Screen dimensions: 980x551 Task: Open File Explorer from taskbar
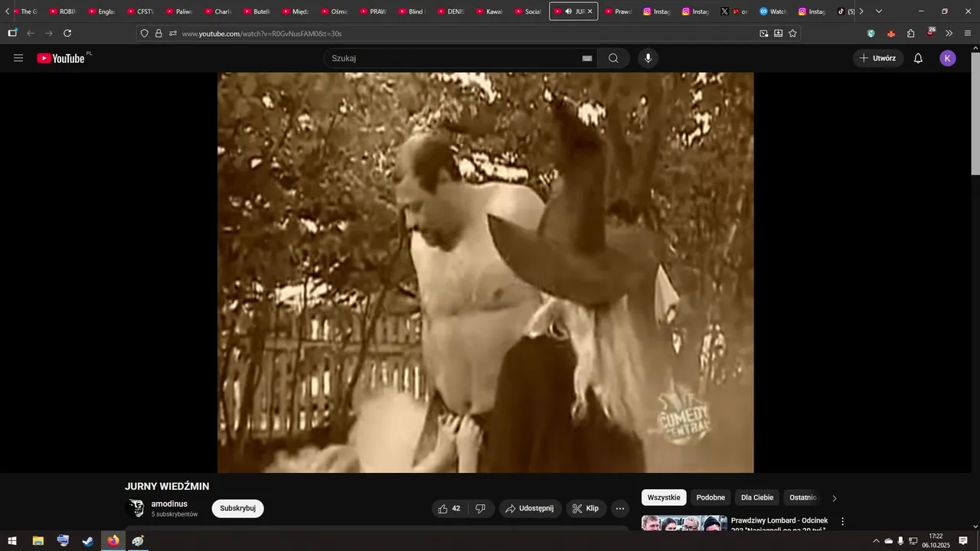coord(38,541)
